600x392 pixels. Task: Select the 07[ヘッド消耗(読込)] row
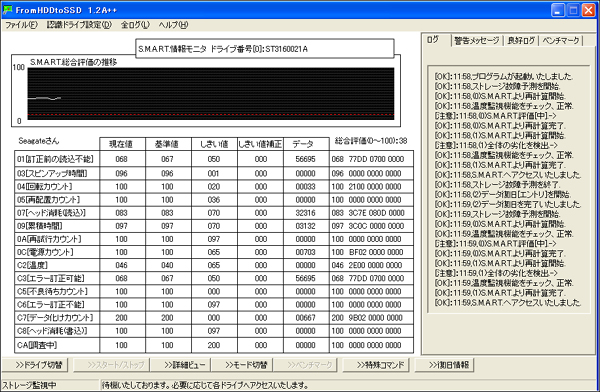click(214, 213)
